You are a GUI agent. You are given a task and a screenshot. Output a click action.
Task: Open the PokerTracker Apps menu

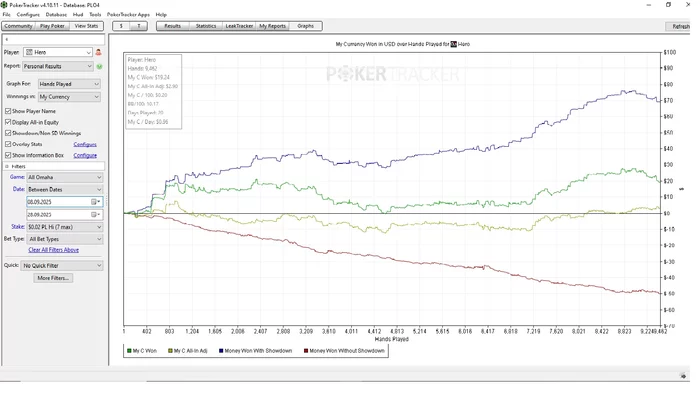pos(128,15)
